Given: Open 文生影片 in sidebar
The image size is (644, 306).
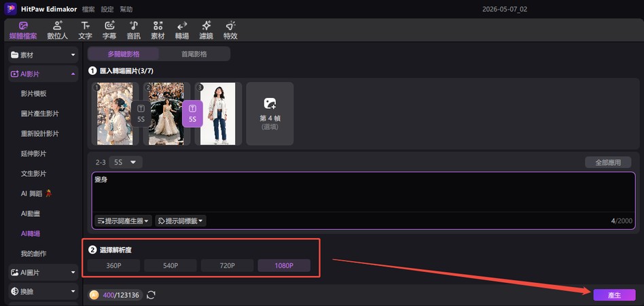Looking at the screenshot, I should coord(34,173).
